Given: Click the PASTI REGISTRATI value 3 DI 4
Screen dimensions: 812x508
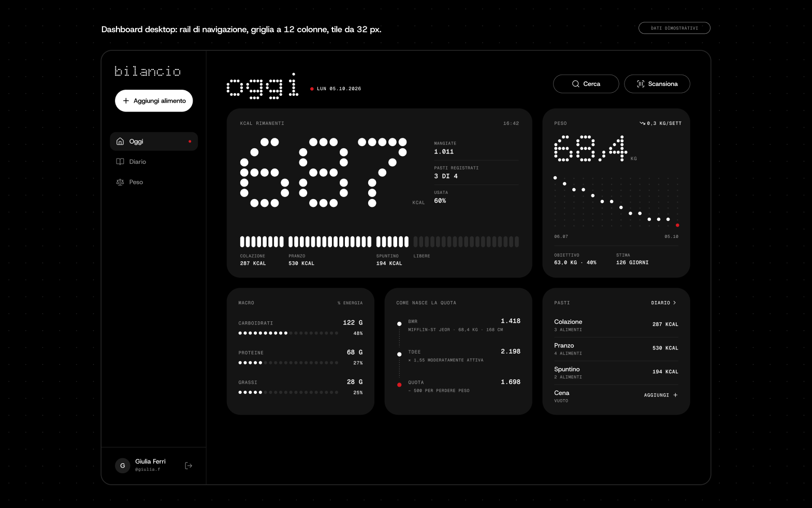Looking at the screenshot, I should 446,176.
